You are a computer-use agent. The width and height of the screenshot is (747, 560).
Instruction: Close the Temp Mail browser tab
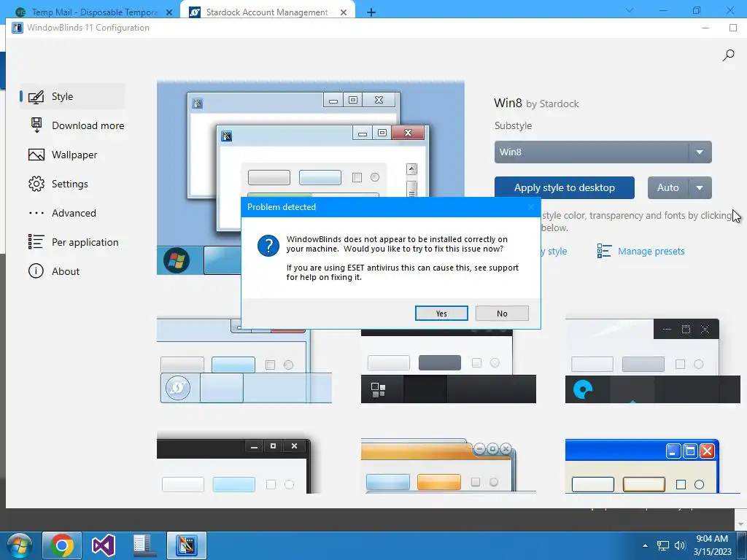[169, 12]
